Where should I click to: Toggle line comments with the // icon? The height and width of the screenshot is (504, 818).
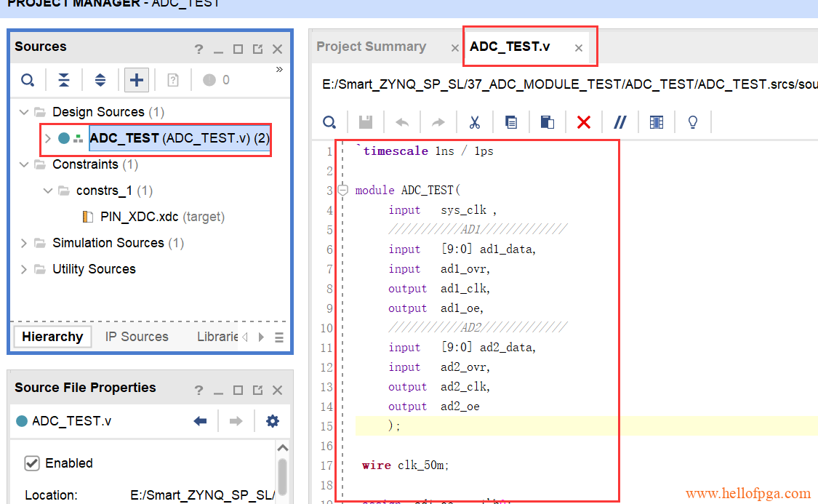click(x=619, y=122)
